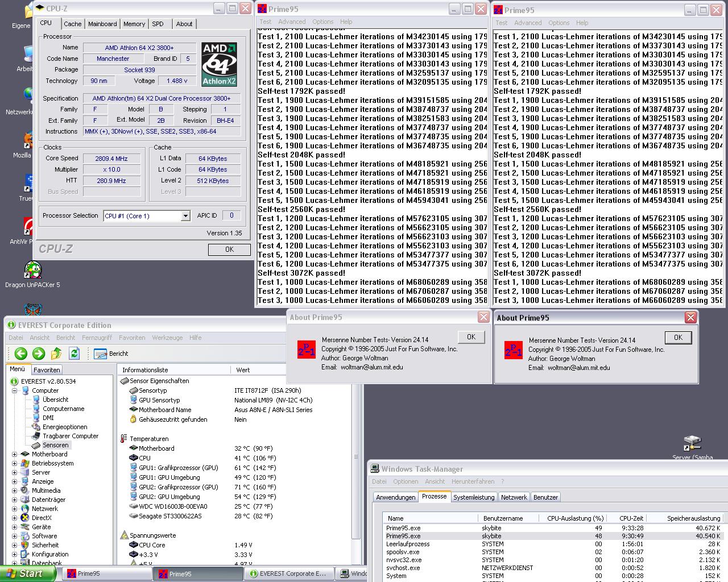The image size is (728, 582).
Task: Open the Bericht report icon in EVEREST
Action: point(101,354)
